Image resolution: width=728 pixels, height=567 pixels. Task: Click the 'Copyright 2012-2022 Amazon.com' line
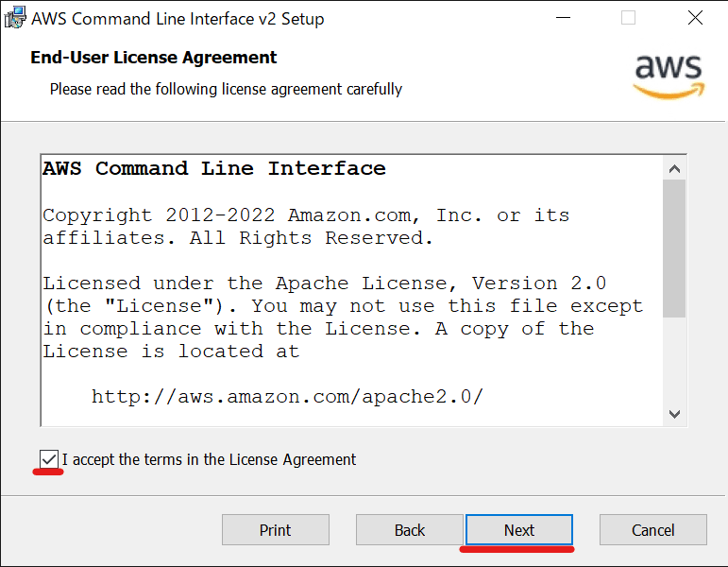point(306,215)
